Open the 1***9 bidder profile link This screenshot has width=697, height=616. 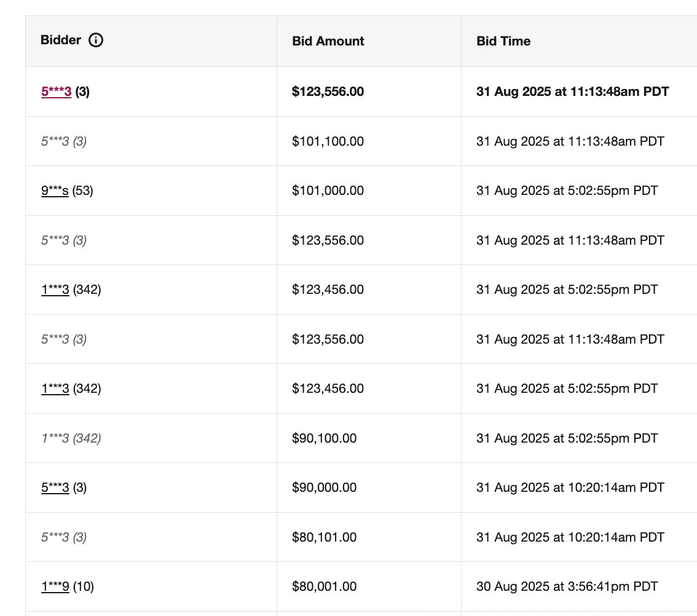pyautogui.click(x=55, y=586)
